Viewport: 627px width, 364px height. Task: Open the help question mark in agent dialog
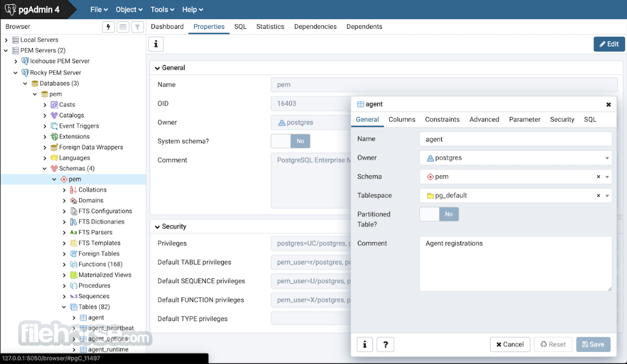386,345
